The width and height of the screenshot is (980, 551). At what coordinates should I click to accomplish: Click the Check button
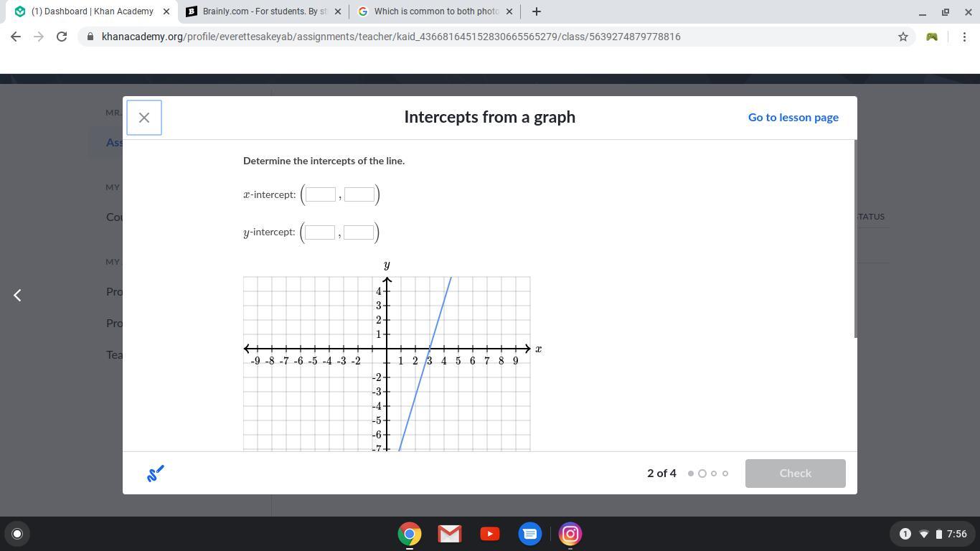(796, 474)
